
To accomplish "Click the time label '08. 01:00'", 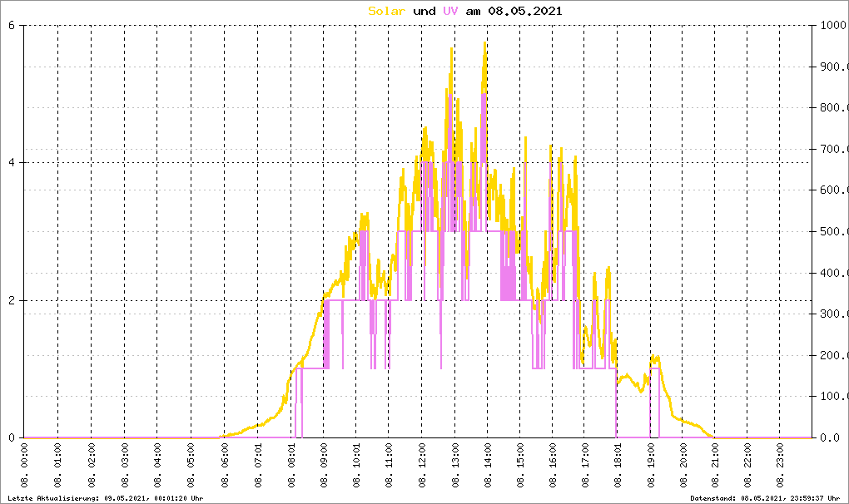I will 58,465.
